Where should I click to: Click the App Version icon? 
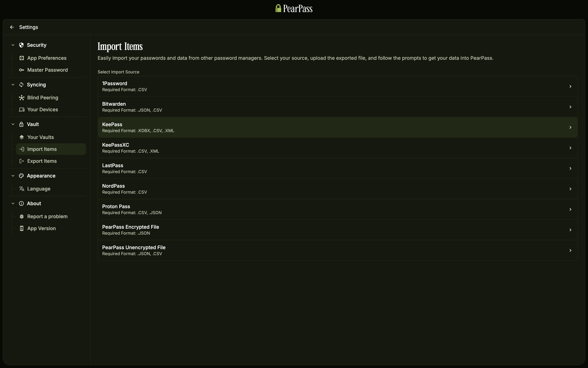(22, 228)
